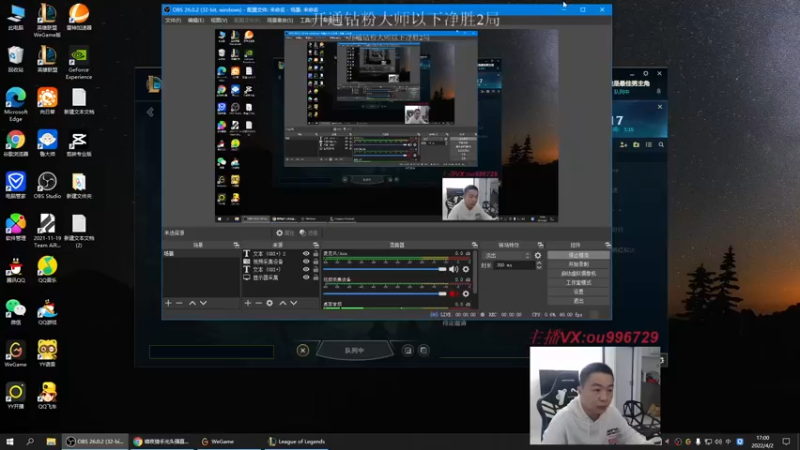This screenshot has height=450, width=800.
Task: Open File Explorer from taskbar
Action: point(51,441)
